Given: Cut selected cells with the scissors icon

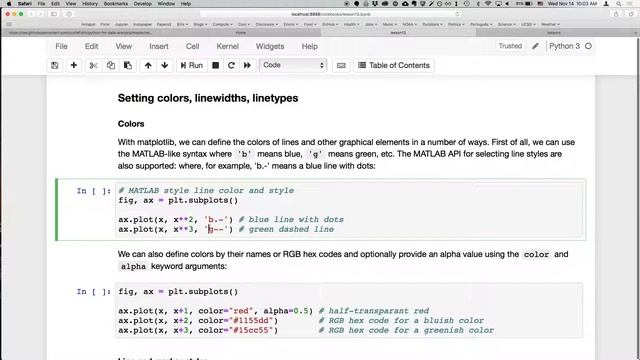Looking at the screenshot, I should (x=93, y=65).
